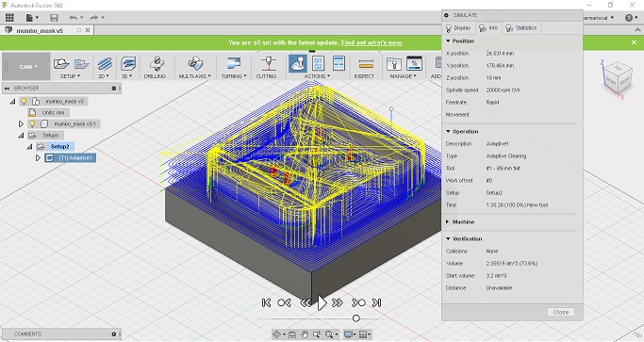
Task: Switch to the Display tab in Simulate
Action: click(458, 28)
